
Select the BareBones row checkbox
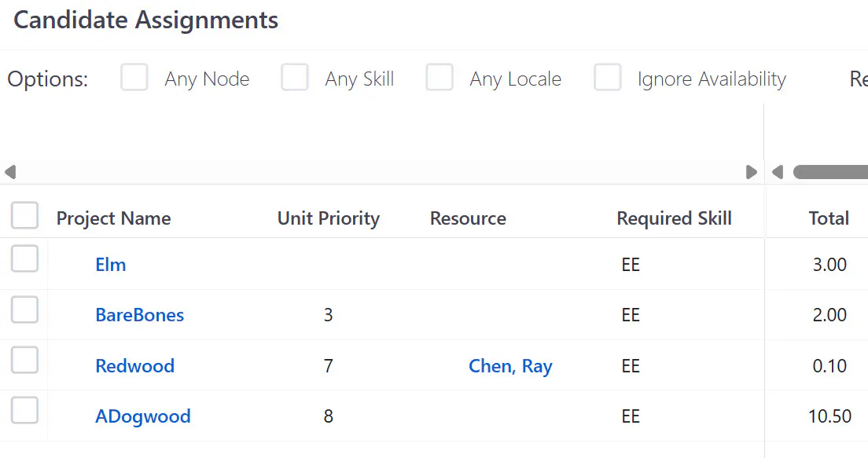tap(24, 310)
